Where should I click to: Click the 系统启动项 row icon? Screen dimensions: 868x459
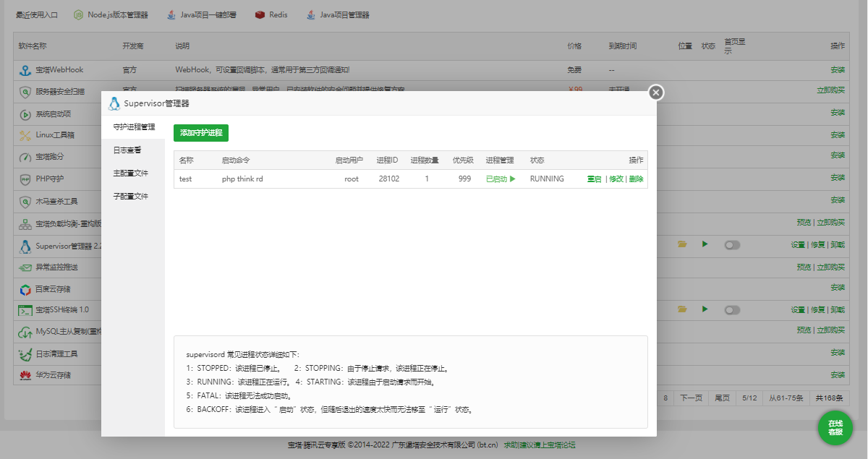click(x=25, y=113)
